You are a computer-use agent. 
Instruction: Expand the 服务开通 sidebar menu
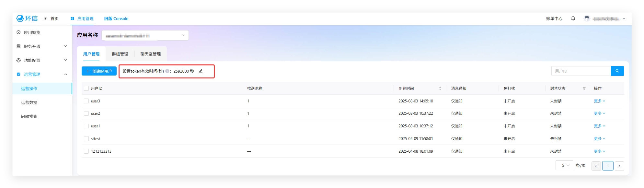(x=42, y=46)
